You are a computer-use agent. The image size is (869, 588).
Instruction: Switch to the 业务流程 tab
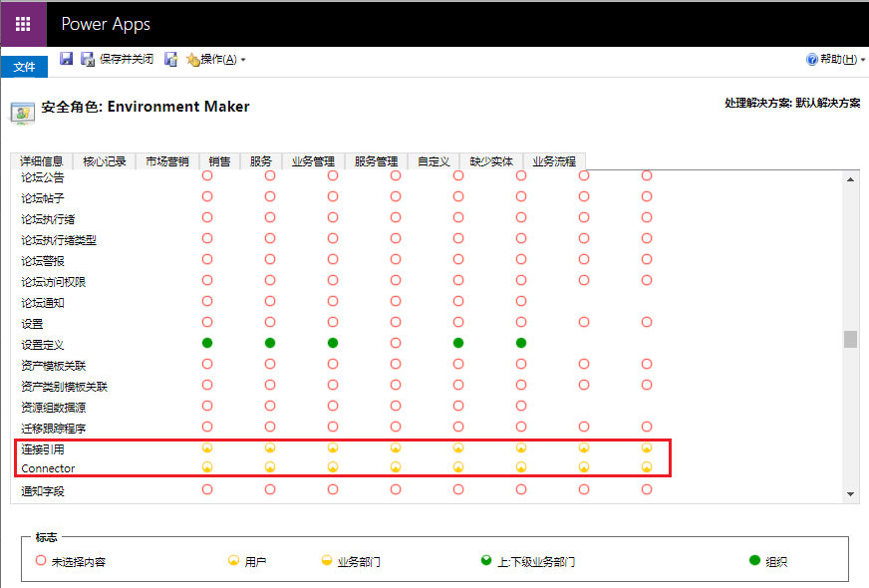coord(554,161)
